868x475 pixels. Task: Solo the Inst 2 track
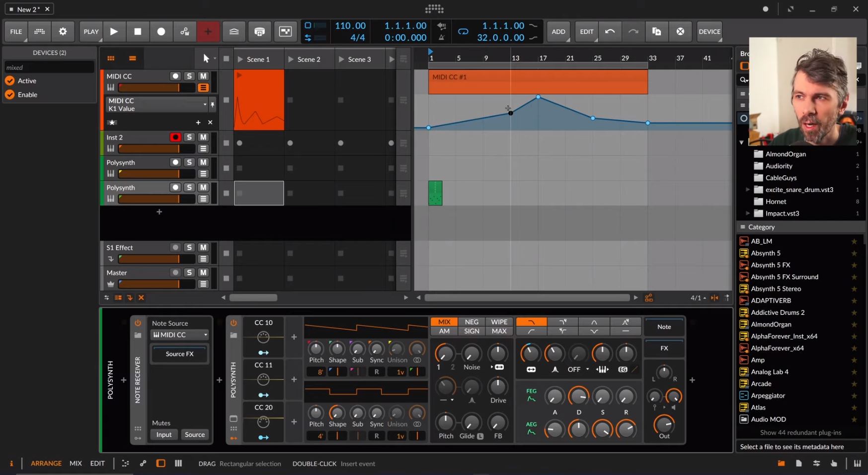pyautogui.click(x=189, y=137)
